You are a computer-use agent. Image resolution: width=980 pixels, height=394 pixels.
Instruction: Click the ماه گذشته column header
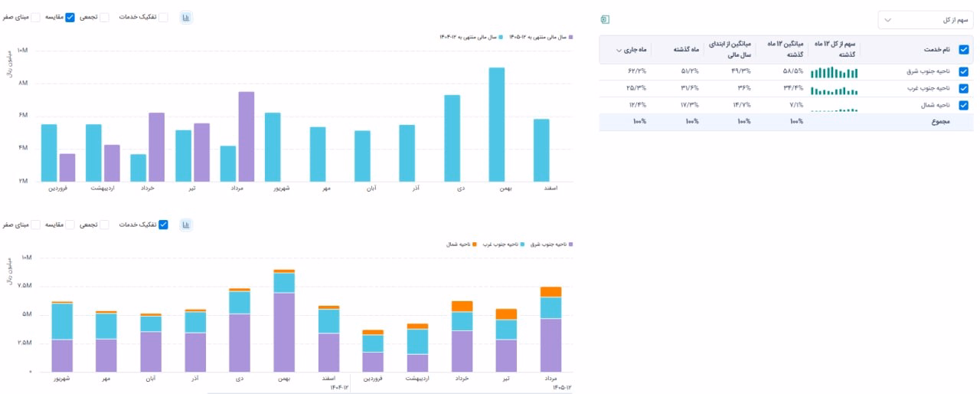point(686,50)
